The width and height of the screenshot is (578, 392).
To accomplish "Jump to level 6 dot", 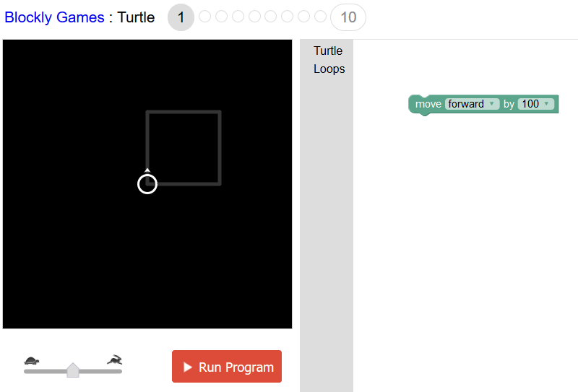I will [x=271, y=17].
